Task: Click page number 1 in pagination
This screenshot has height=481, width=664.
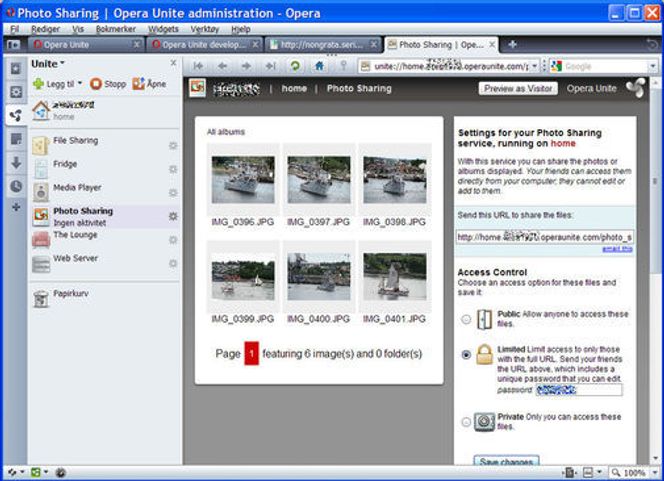Action: pos(251,354)
